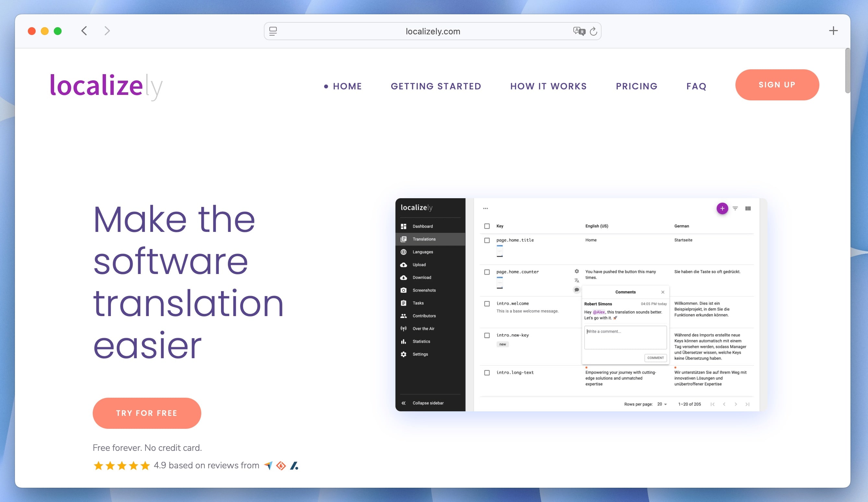Open the HOW IT WORKS nav item
Screen dimensions: 868x502
548,86
